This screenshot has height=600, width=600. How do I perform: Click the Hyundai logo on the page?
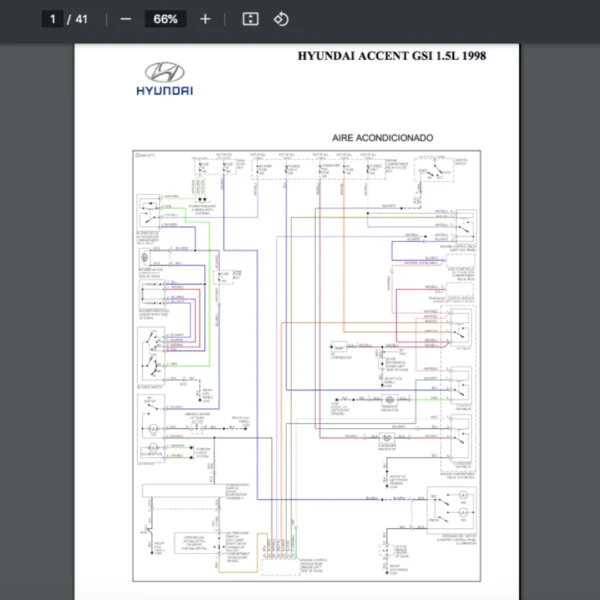click(x=165, y=79)
